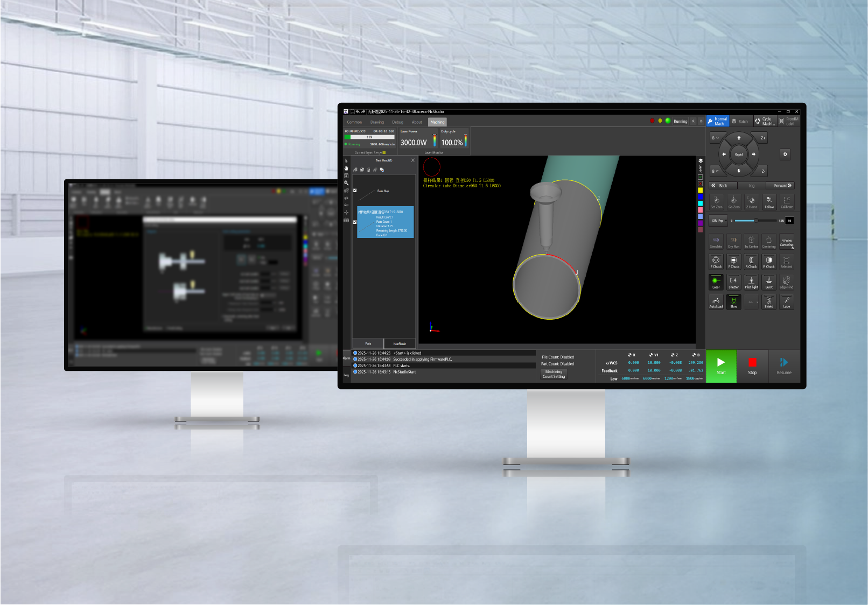Turn on the Pilot light
The height and width of the screenshot is (605, 868).
coord(751,282)
